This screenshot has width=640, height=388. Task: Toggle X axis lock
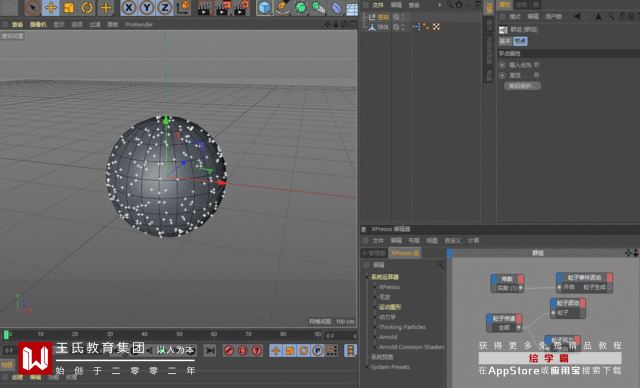129,7
